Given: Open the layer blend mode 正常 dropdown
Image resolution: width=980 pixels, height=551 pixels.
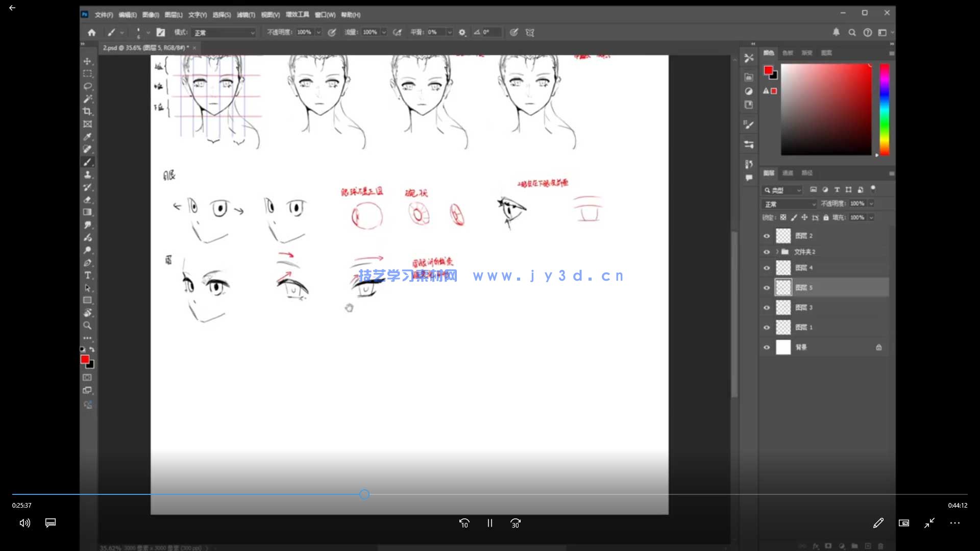Looking at the screenshot, I should 789,204.
